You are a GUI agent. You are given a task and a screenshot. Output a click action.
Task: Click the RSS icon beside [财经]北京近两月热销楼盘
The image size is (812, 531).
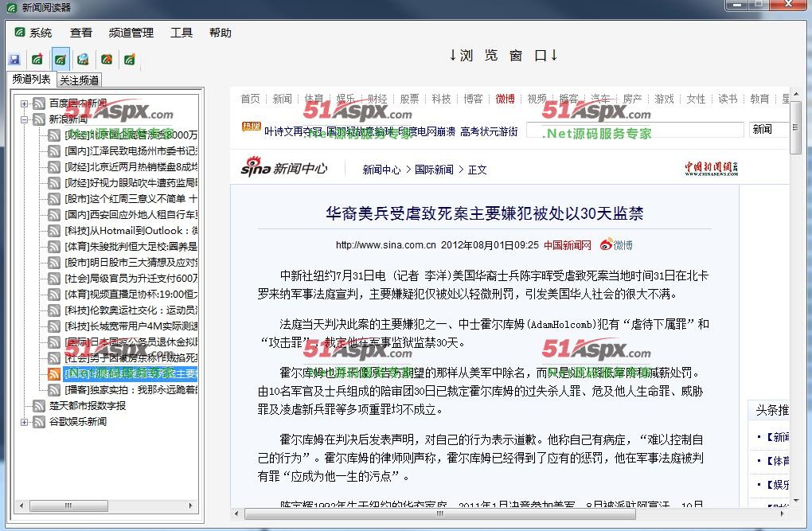coord(54,167)
